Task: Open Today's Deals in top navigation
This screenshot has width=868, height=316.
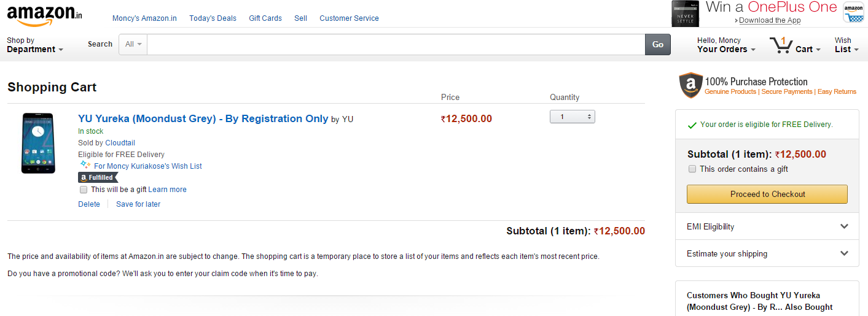Action: [213, 18]
